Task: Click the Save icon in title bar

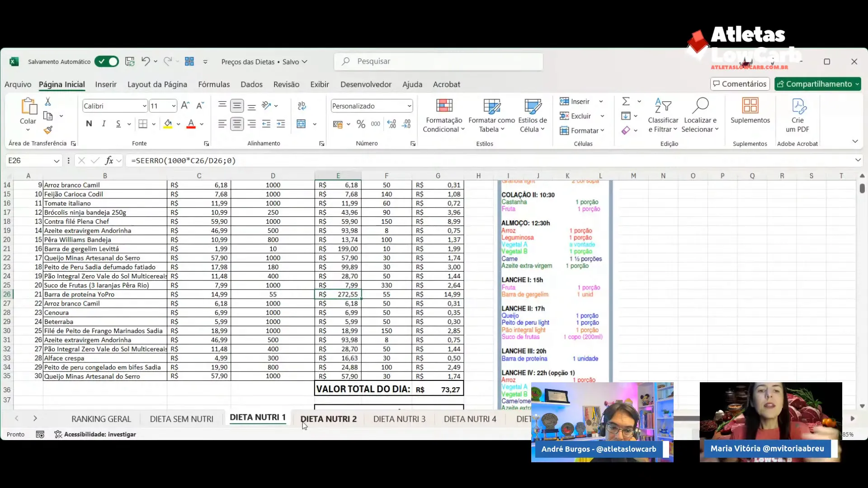Action: click(130, 61)
